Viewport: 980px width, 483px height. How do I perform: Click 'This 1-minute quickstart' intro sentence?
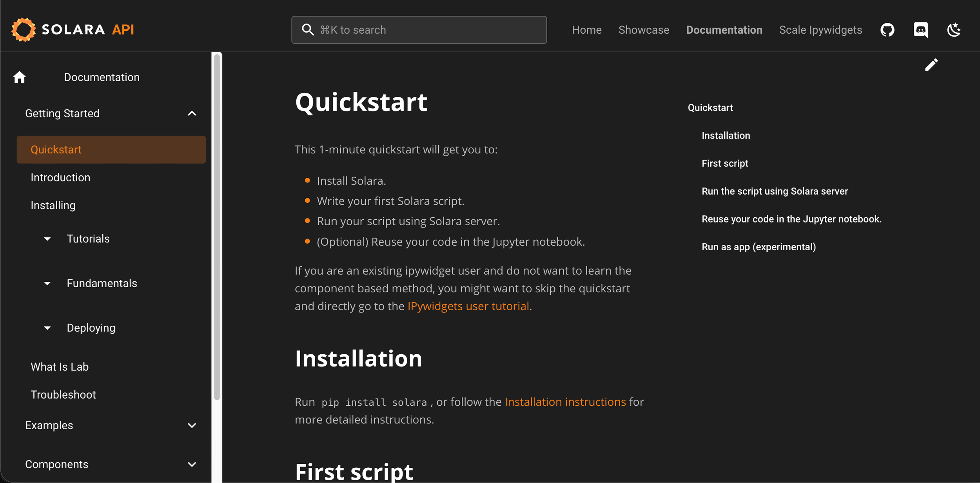[396, 149]
